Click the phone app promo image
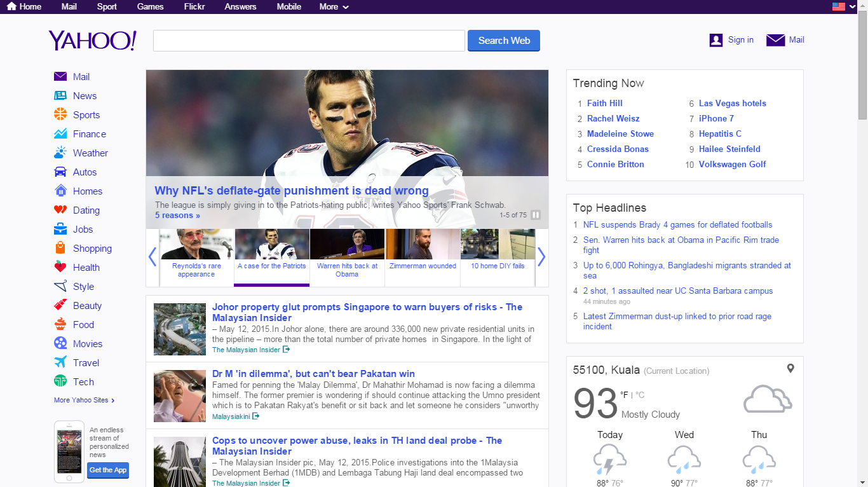Viewport: 868px width, 487px height. (x=69, y=451)
